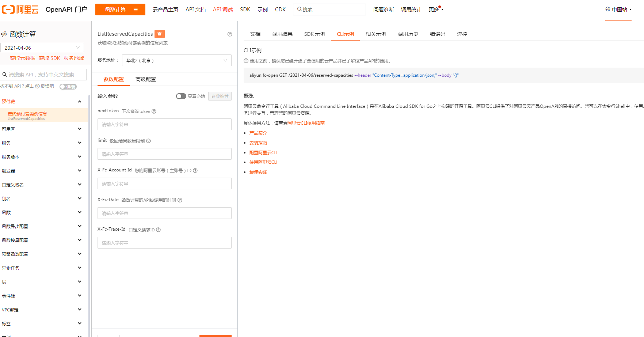Expand the 函数按量配置 category
The width and height of the screenshot is (644, 337).
pos(80,240)
